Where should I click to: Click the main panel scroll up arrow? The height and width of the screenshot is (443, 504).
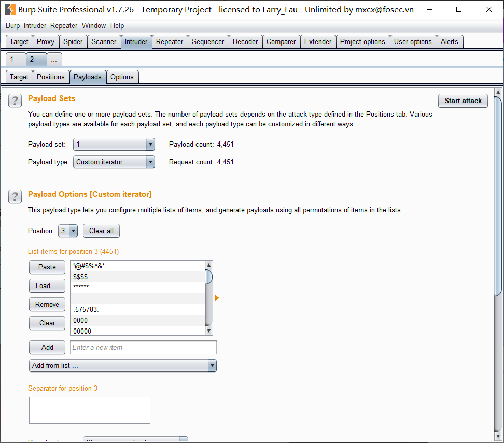tap(498, 92)
